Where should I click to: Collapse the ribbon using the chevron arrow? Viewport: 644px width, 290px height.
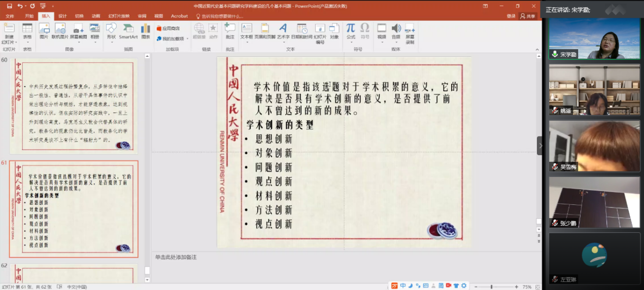pyautogui.click(x=538, y=50)
